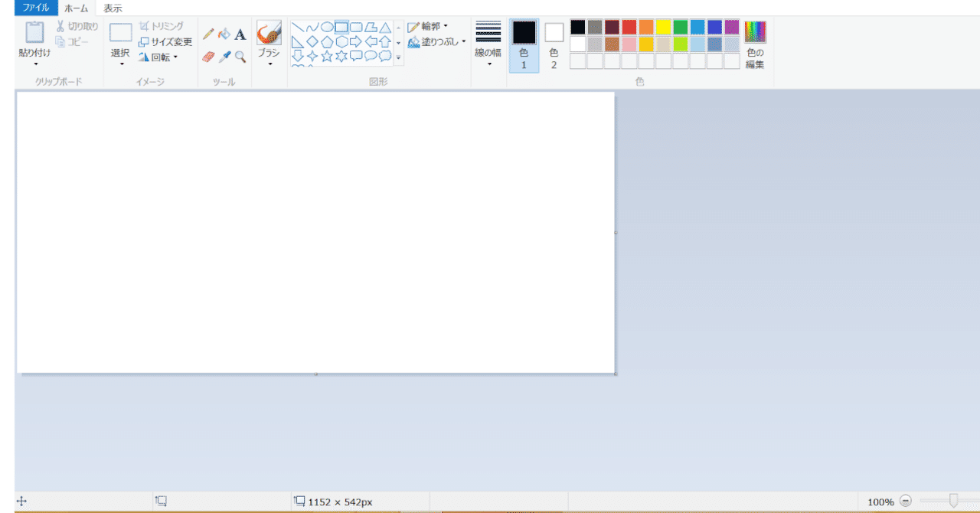Pick the lime green color swatch
980x513 pixels.
681,44
